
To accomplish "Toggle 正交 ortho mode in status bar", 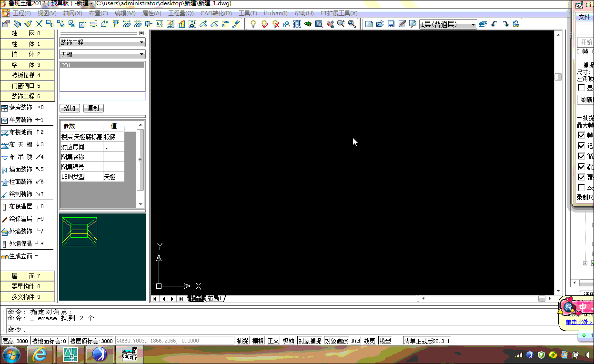I will (273, 341).
